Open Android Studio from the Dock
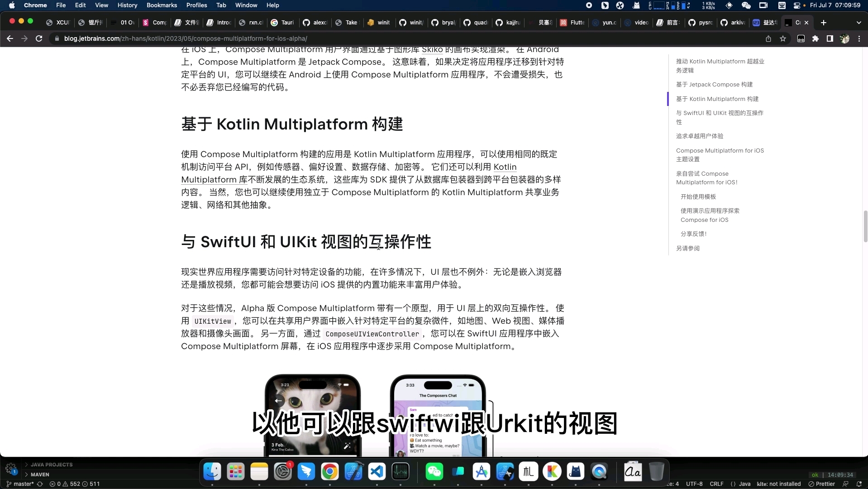Viewport: 868px width, 489px height. (x=482, y=472)
